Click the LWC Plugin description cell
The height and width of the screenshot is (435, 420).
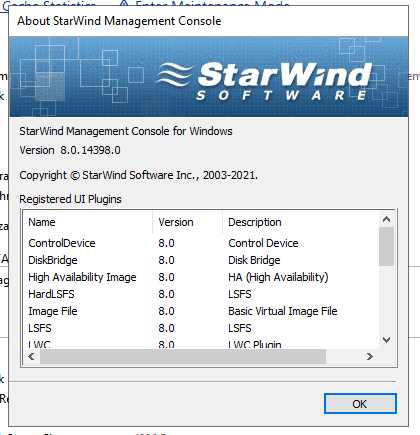pyautogui.click(x=255, y=344)
